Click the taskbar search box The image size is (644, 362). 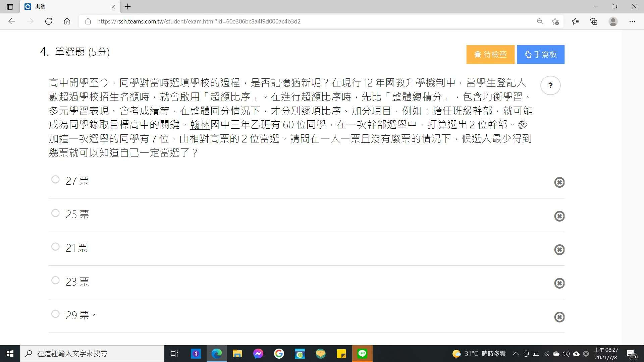point(92,354)
